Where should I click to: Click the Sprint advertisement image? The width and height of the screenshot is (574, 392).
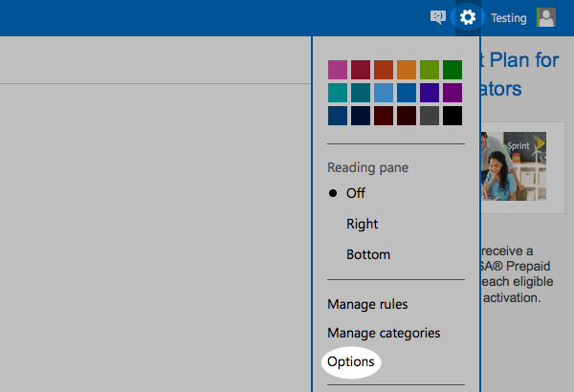click(x=514, y=165)
